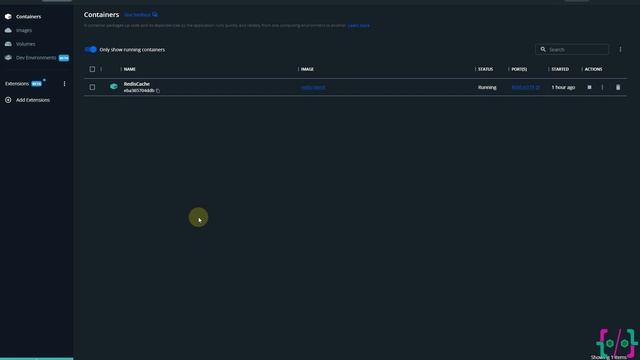Click the search magnifier icon
The height and width of the screenshot is (360, 640).
pyautogui.click(x=543, y=49)
